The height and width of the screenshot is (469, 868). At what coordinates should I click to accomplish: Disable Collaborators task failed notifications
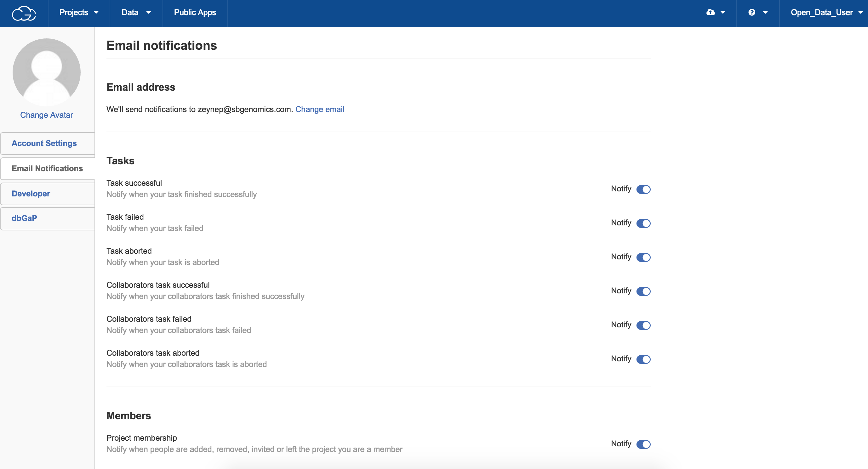coord(643,325)
